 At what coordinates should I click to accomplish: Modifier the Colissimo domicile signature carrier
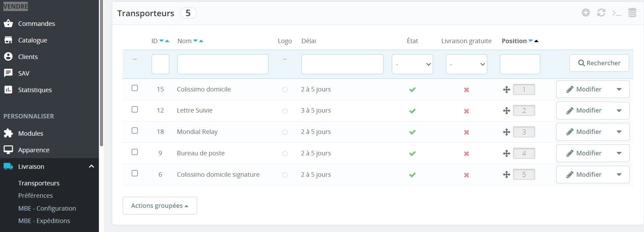point(583,175)
